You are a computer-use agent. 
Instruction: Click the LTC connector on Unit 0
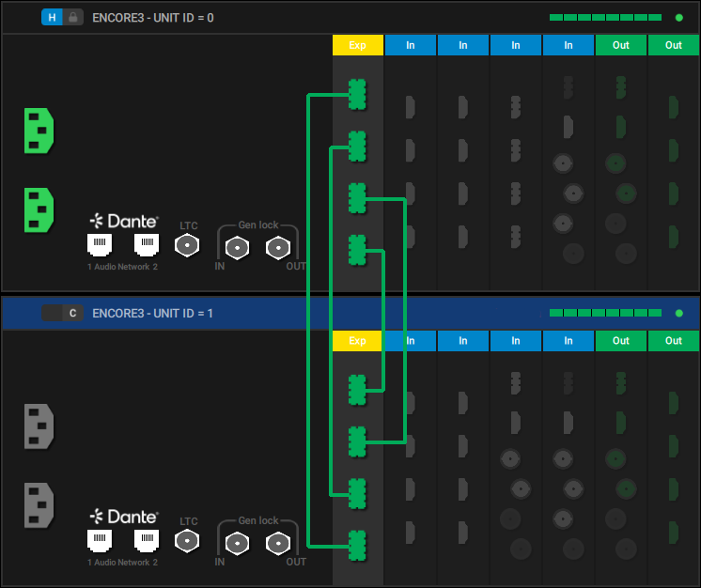pyautogui.click(x=187, y=245)
